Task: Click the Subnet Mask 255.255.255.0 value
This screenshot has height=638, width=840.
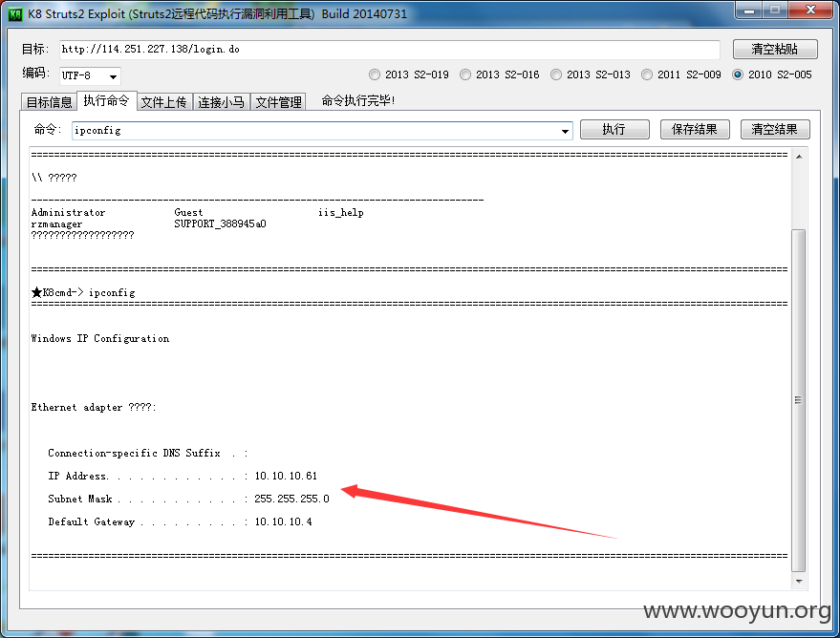Action: [x=291, y=499]
